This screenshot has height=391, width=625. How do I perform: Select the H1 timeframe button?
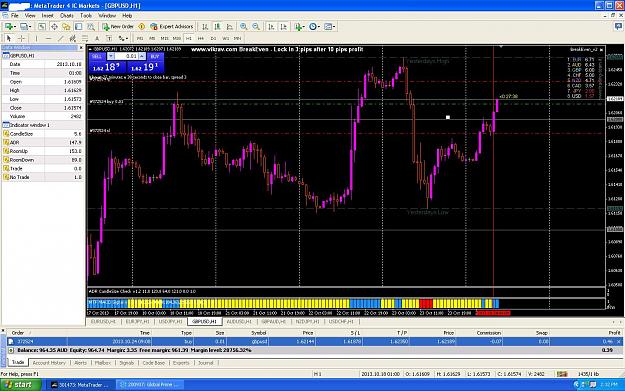189,38
